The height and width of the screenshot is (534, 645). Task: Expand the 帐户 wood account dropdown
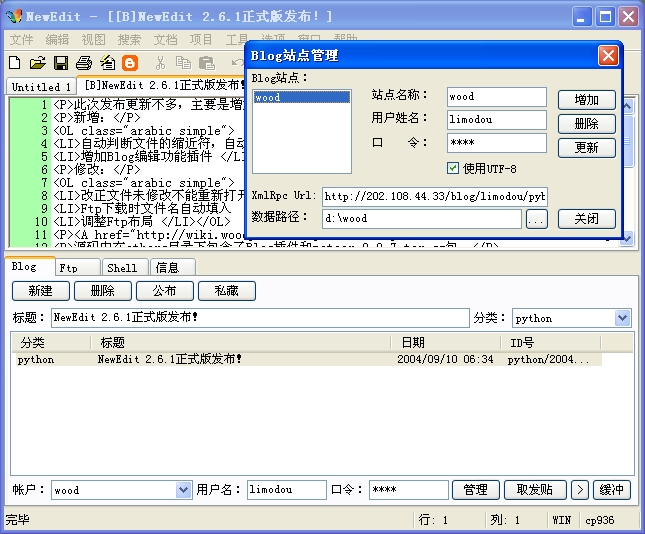pyautogui.click(x=183, y=490)
